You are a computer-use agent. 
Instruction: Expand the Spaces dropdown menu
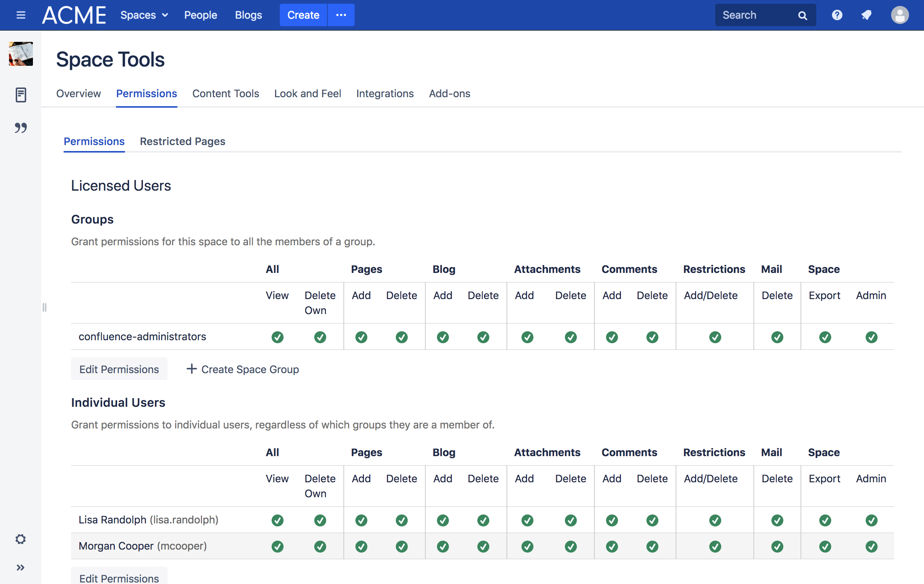point(144,15)
